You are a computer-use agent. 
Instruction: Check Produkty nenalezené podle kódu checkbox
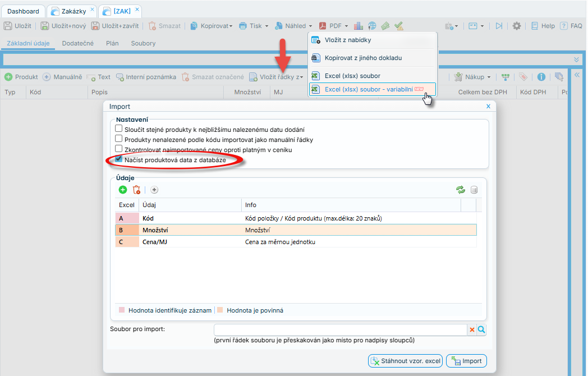119,139
